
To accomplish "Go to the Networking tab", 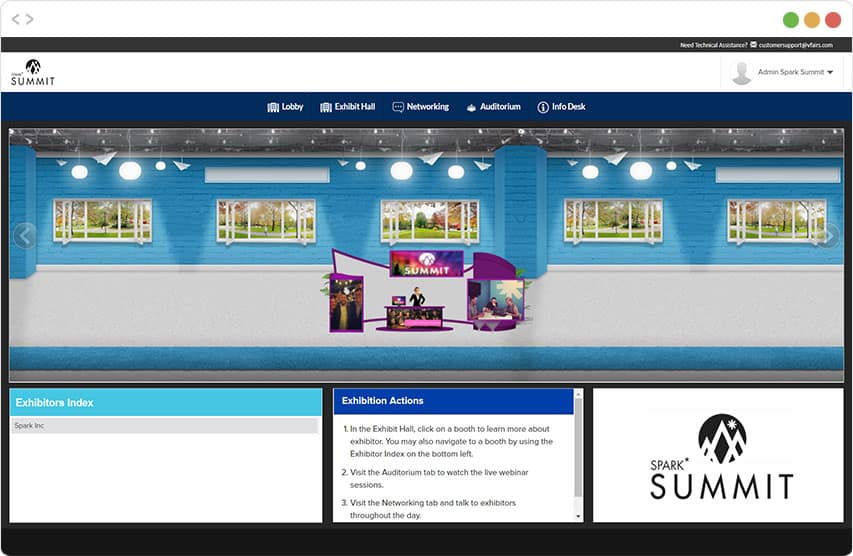I will pyautogui.click(x=421, y=107).
